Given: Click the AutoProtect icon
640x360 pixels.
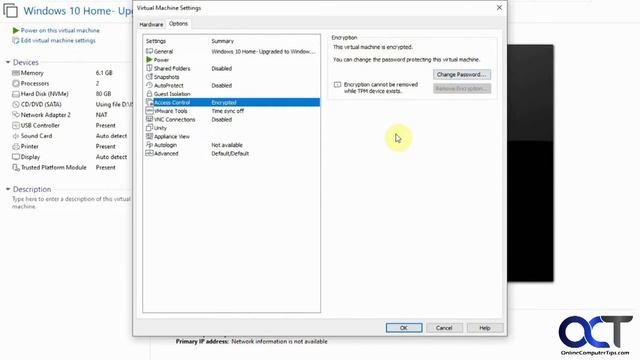Looking at the screenshot, I should [x=149, y=85].
